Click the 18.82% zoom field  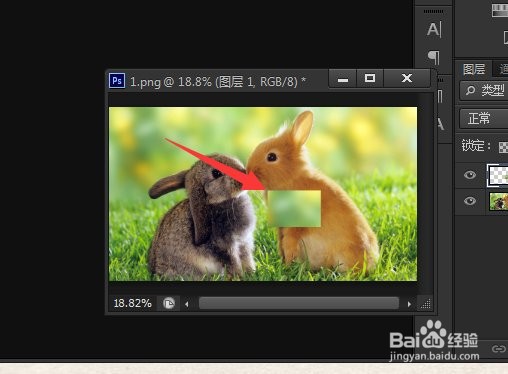click(x=132, y=303)
